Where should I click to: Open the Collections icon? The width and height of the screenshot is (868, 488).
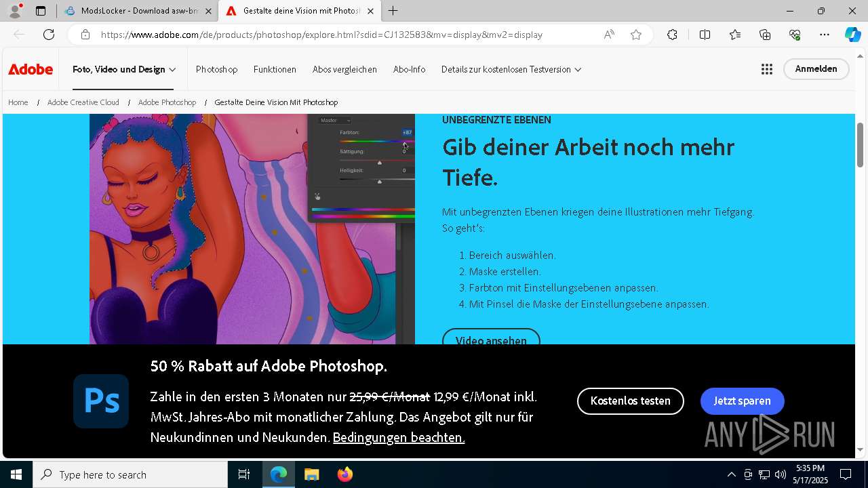pos(765,35)
